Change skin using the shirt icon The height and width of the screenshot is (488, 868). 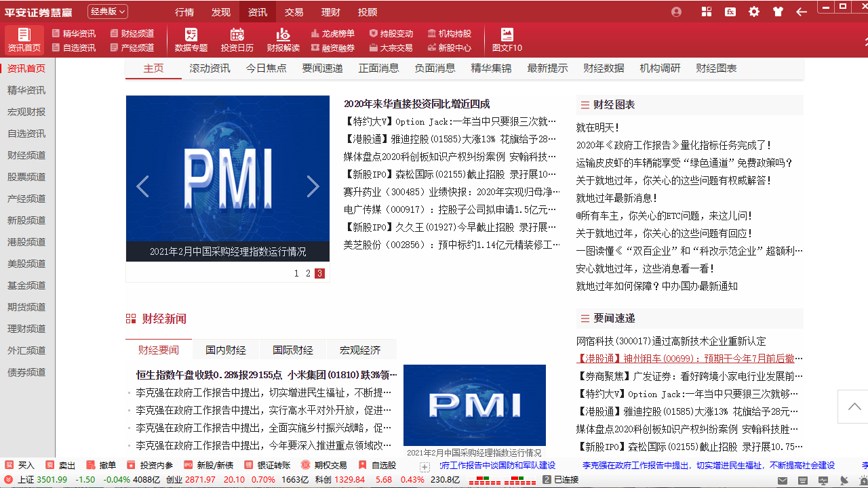click(777, 12)
